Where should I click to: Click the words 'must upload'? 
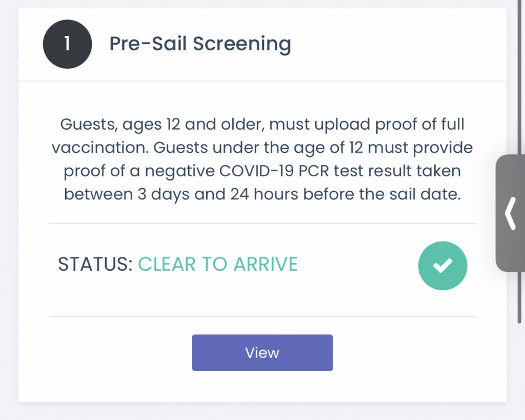(320, 124)
